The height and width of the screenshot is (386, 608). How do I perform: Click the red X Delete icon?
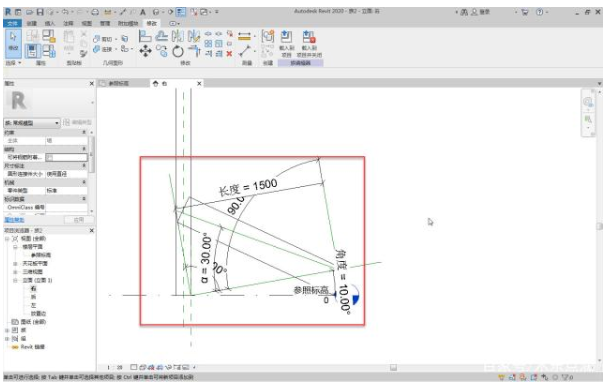(229, 54)
